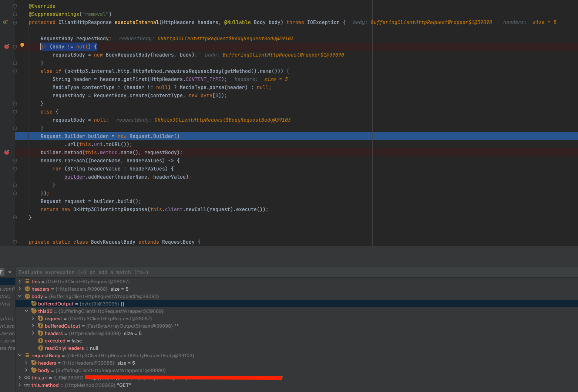The width and height of the screenshot is (578, 392).
Task: Collapse the requestBody variable node
Action: [20, 355]
